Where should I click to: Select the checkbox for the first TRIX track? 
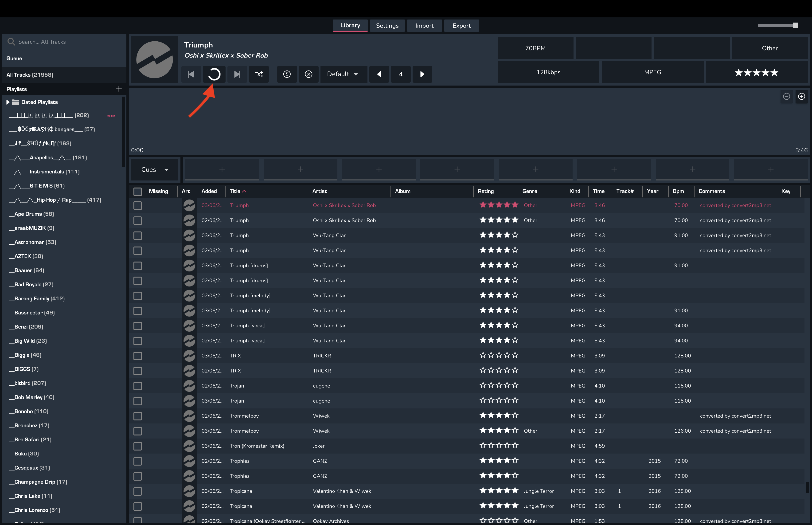coord(138,356)
